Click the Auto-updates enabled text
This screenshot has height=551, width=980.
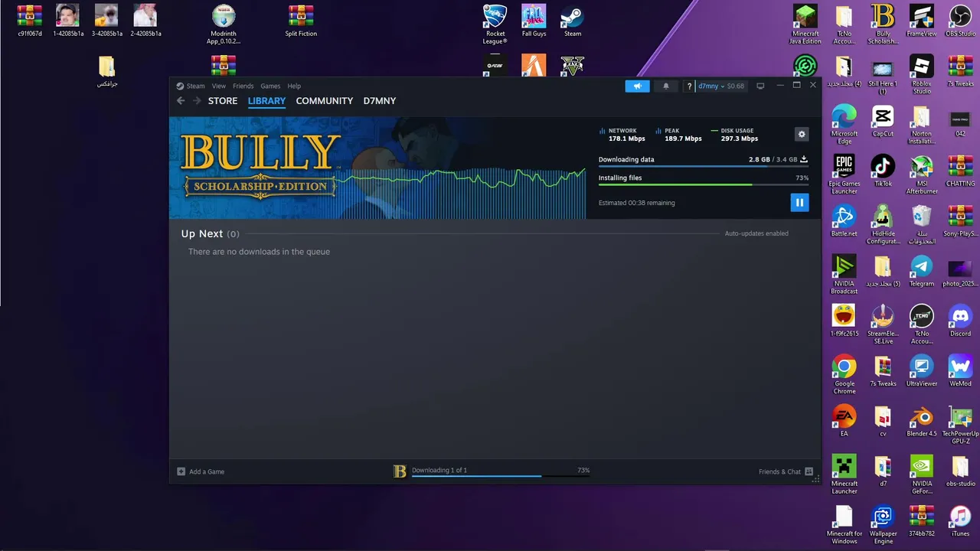(756, 233)
